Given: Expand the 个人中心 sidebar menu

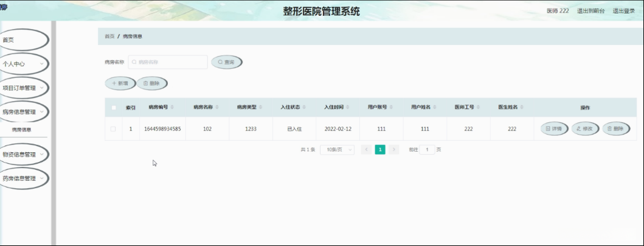Looking at the screenshot, I should tap(23, 64).
